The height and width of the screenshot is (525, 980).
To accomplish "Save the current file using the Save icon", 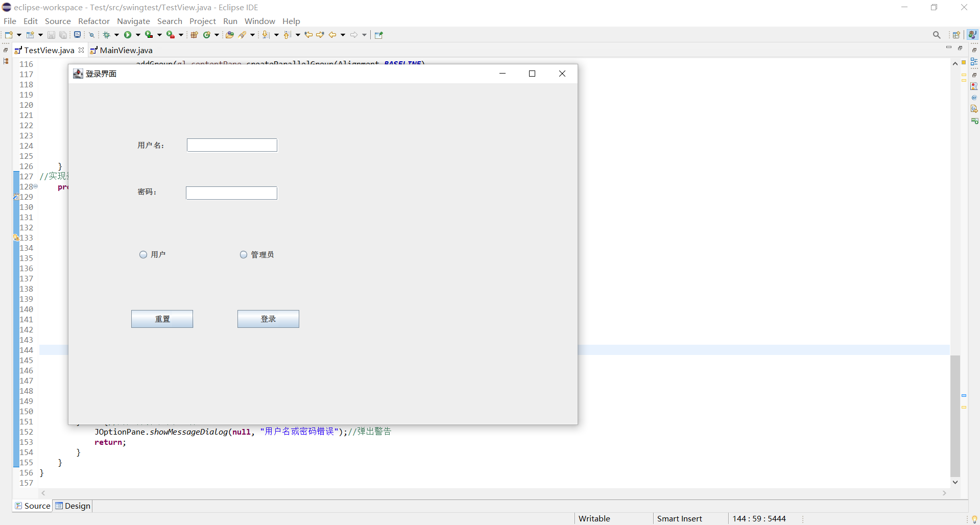I will pos(51,35).
